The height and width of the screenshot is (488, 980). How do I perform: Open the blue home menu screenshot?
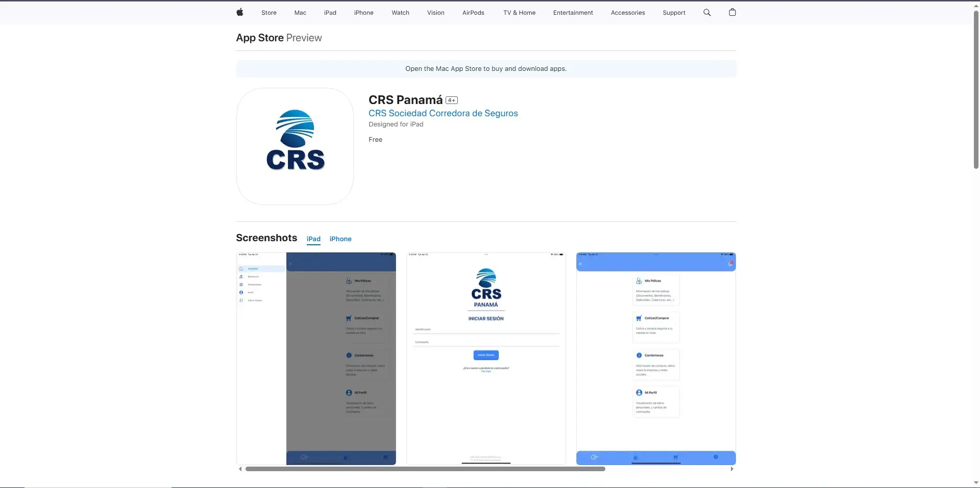coord(656,358)
